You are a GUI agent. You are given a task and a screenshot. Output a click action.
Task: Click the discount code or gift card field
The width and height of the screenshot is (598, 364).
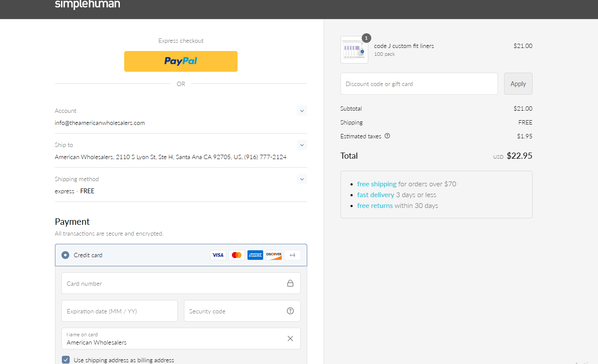point(419,83)
